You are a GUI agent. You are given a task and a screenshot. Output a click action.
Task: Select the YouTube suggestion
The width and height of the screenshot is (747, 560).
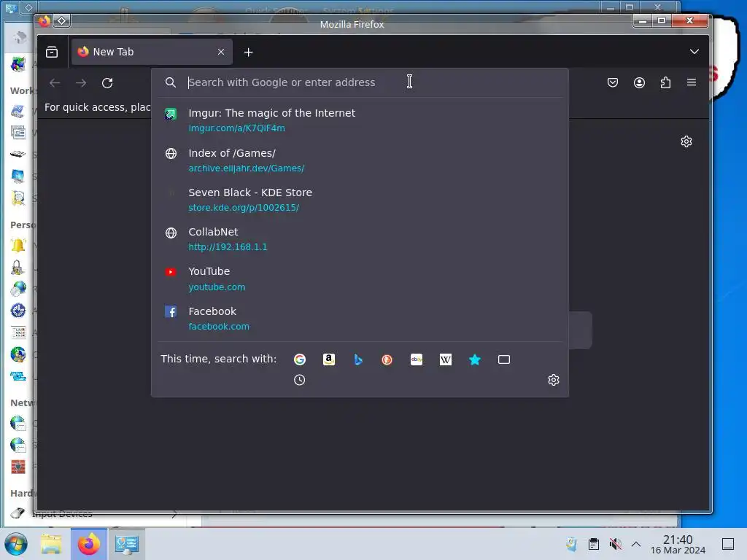360,279
